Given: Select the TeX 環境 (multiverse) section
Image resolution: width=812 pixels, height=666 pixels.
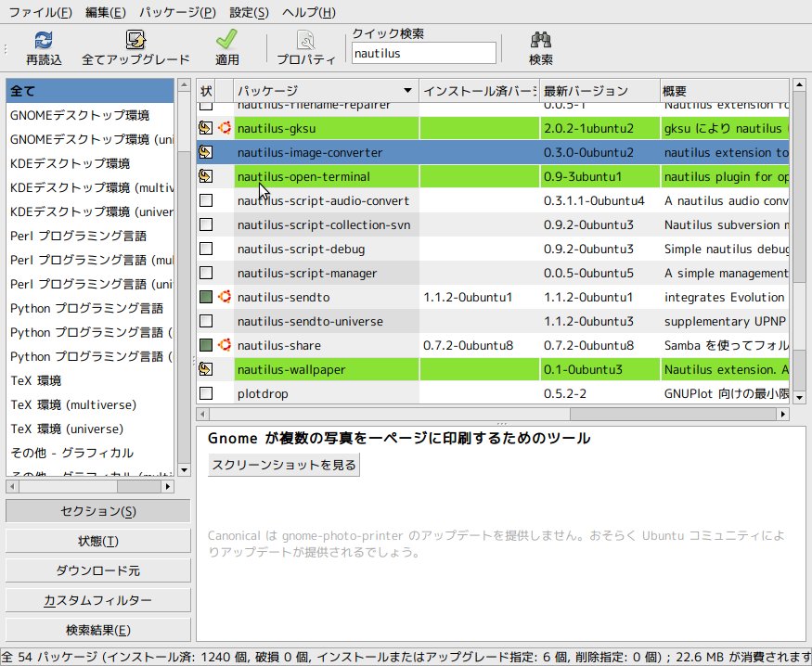Looking at the screenshot, I should (x=90, y=404).
